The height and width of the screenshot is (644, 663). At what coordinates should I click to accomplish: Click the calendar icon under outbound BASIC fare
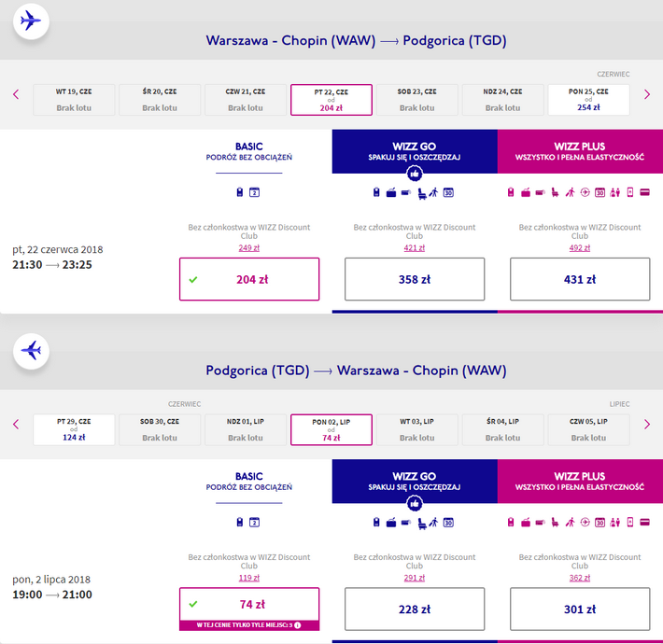tap(254, 192)
